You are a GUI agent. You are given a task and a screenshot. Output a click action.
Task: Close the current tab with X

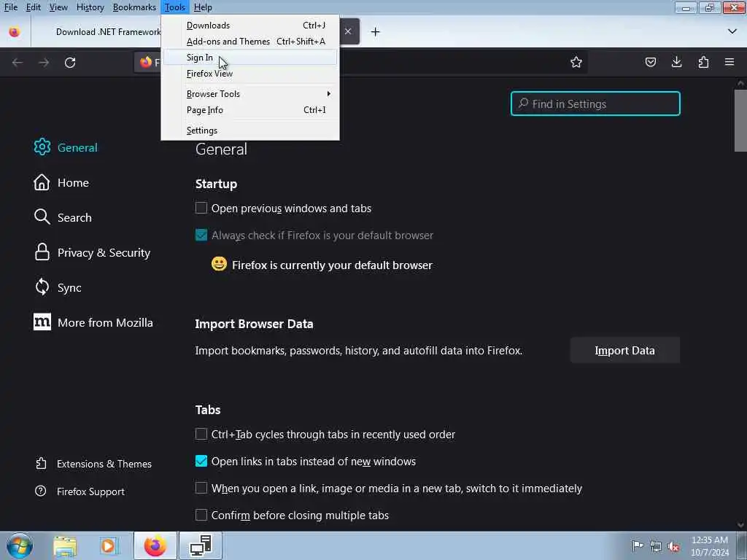click(348, 31)
